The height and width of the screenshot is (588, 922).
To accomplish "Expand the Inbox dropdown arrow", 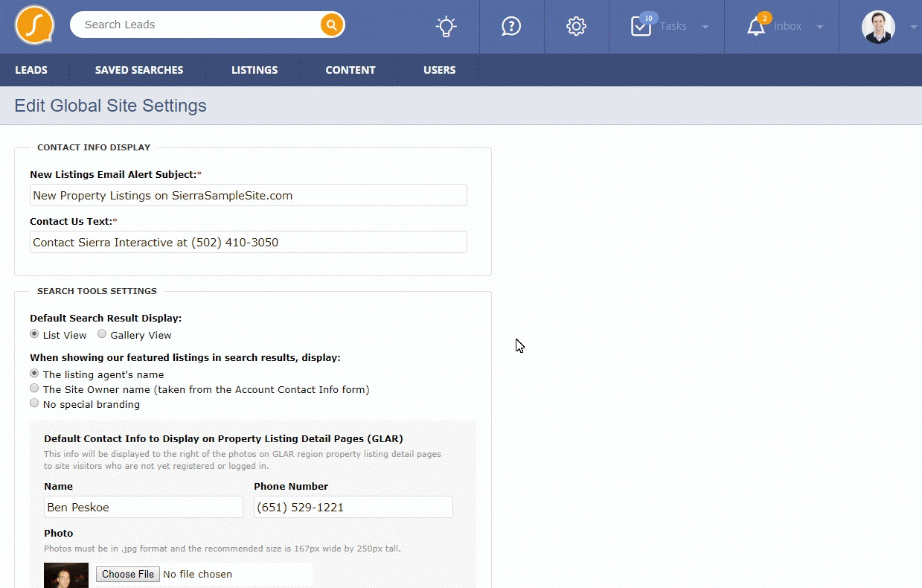I will (x=820, y=28).
